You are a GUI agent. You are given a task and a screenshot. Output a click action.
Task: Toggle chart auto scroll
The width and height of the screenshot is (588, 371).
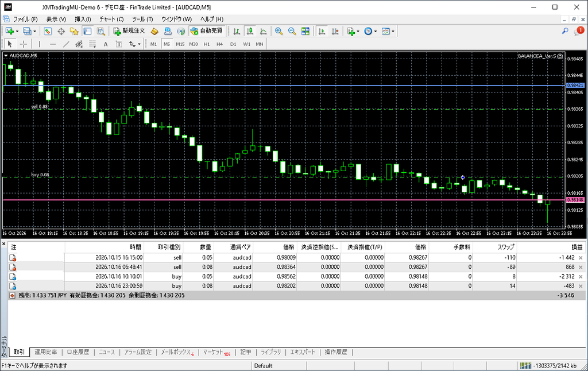coord(322,32)
